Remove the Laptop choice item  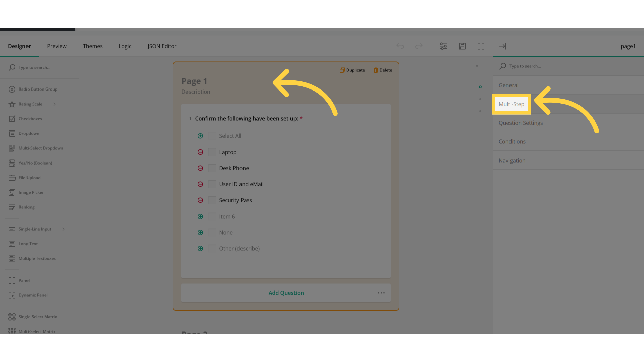point(200,152)
